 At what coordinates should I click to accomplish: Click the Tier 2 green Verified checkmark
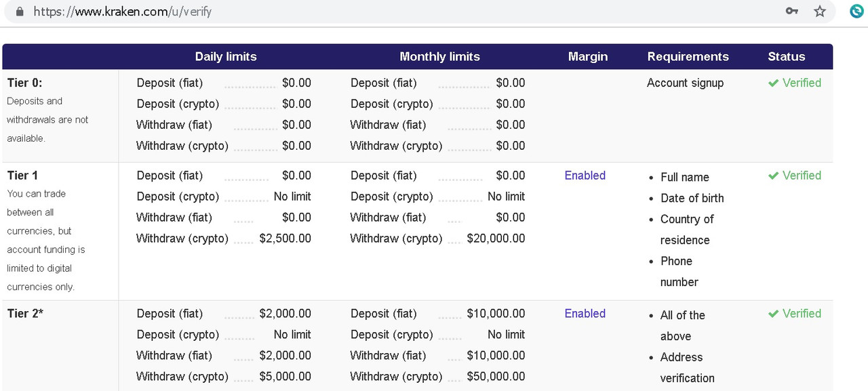773,314
